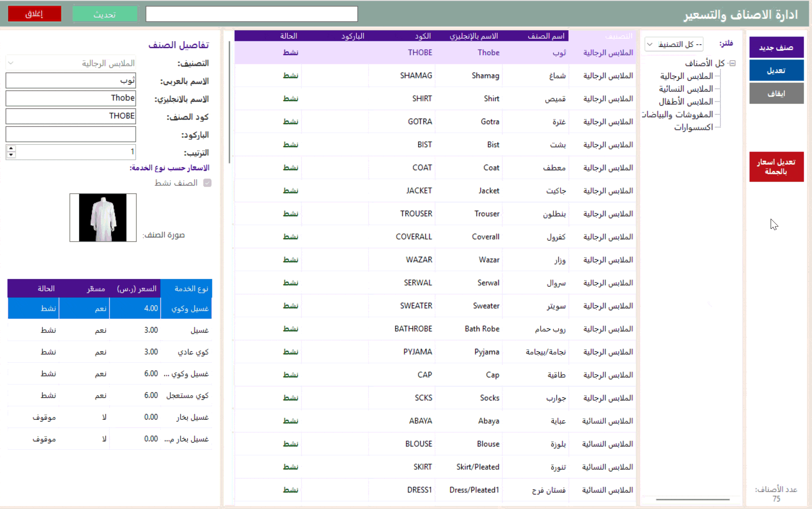
Task: Click تعديل اسعار بالجملة bulk price button
Action: pyautogui.click(x=776, y=167)
